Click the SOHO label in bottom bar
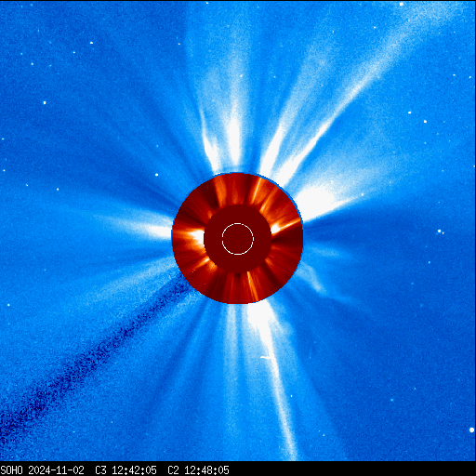This screenshot has width=476, height=476. (x=11, y=470)
